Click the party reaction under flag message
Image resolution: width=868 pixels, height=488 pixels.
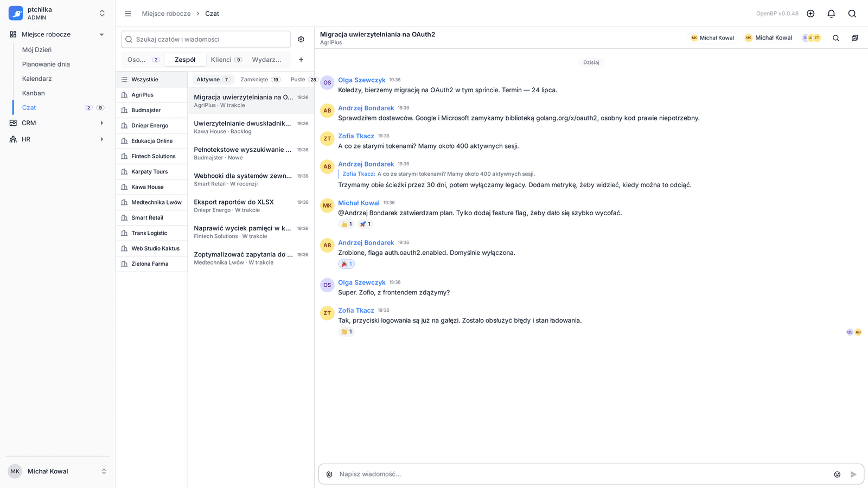pos(346,264)
